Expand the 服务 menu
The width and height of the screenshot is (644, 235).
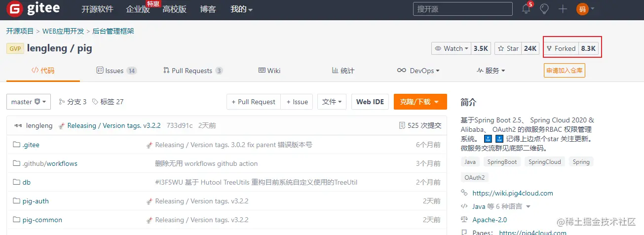click(x=491, y=71)
